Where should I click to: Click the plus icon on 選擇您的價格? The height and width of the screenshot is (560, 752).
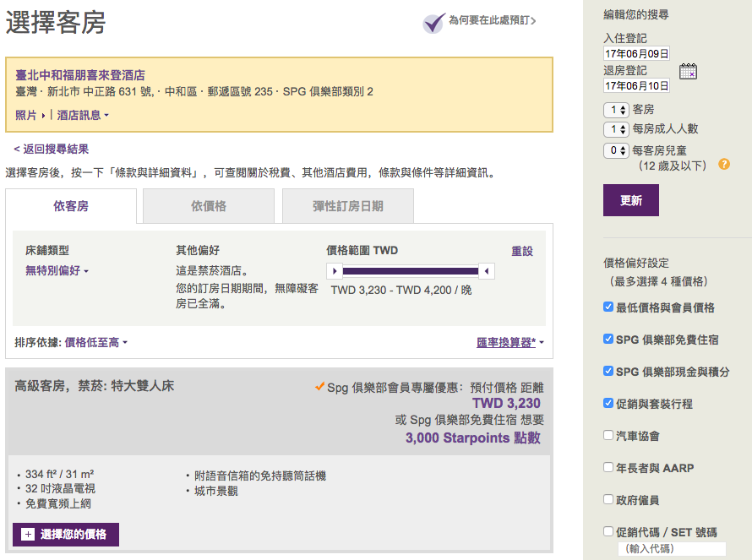(x=28, y=534)
